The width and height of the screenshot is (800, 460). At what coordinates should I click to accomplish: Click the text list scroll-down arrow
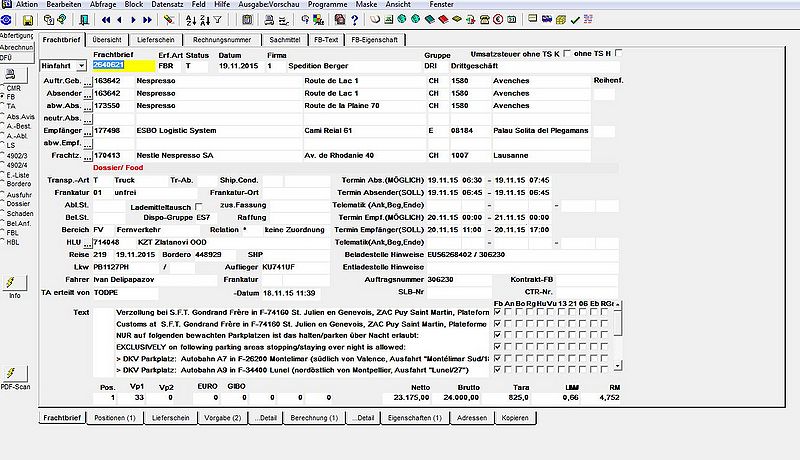click(x=618, y=366)
